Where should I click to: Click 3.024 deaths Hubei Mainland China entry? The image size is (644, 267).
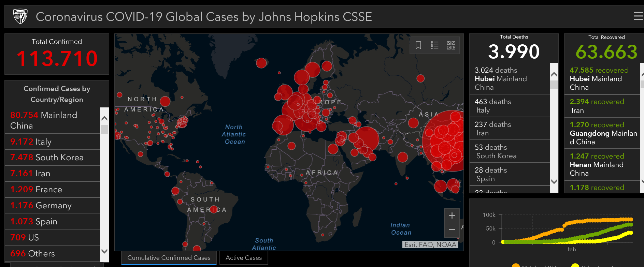510,79
